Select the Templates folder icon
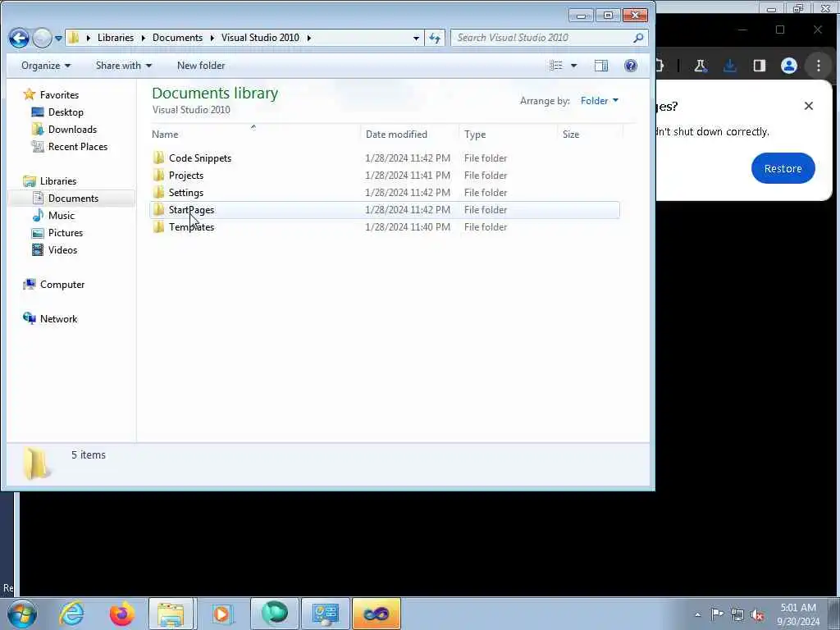 [x=158, y=226]
